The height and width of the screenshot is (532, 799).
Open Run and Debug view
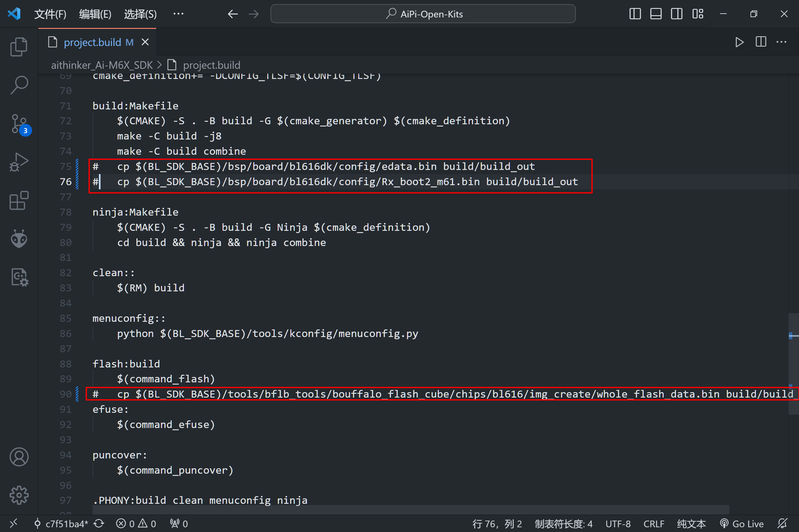tap(19, 162)
